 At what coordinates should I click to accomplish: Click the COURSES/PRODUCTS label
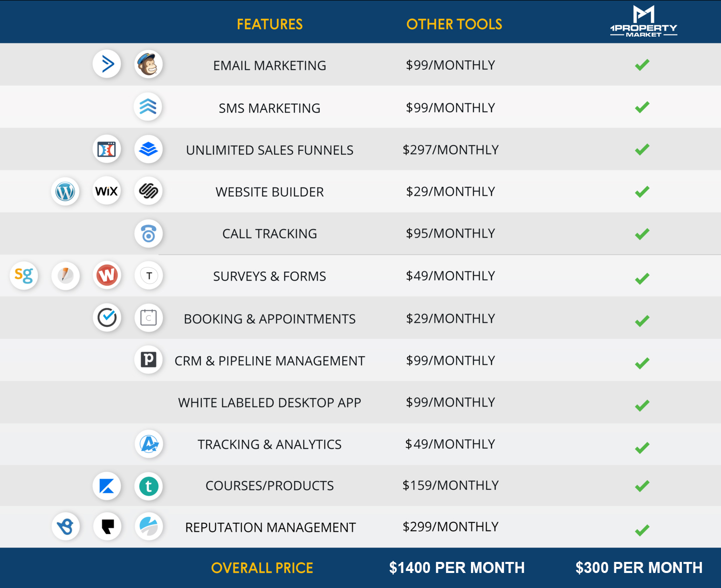coord(270,486)
